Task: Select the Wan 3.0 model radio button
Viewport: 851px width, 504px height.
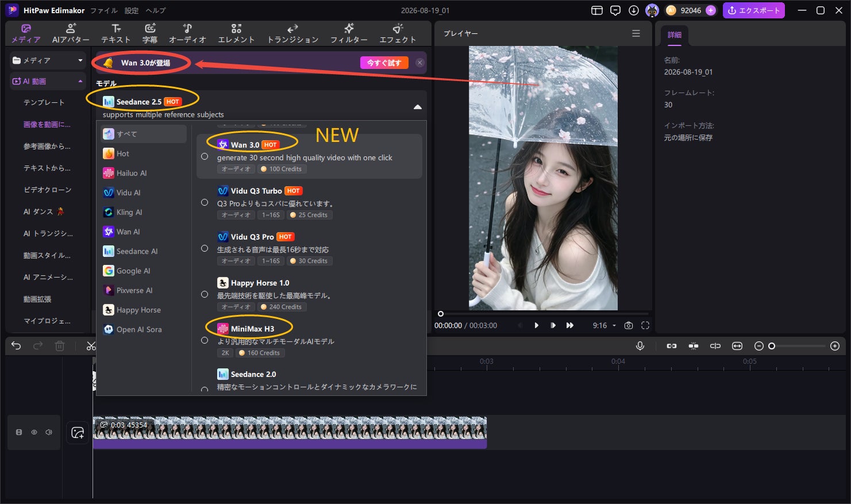Action: point(205,156)
